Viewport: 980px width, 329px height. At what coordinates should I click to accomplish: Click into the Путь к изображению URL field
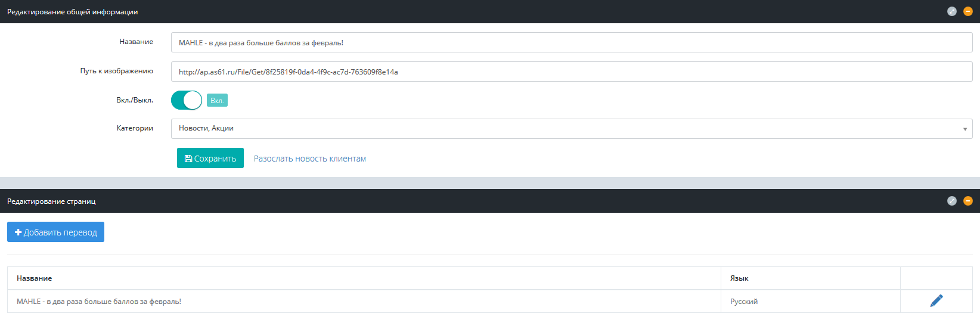coord(571,72)
